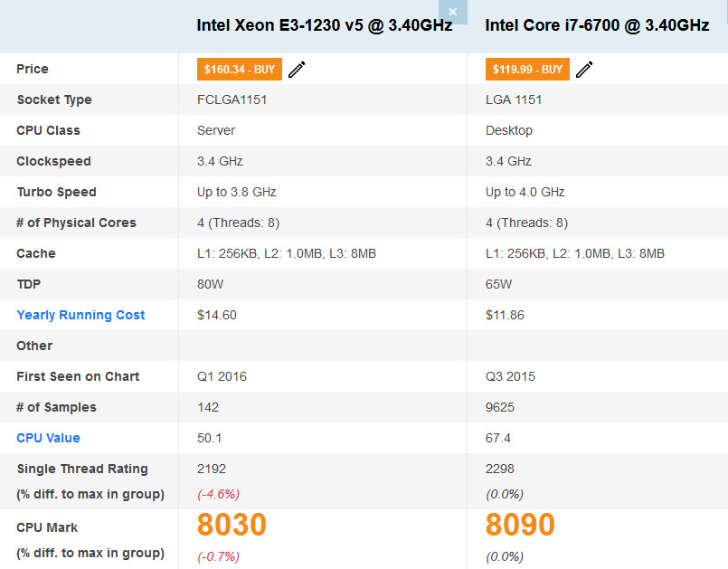This screenshot has width=728, height=569.
Task: Click the Turbo Speed row label
Action: [57, 192]
